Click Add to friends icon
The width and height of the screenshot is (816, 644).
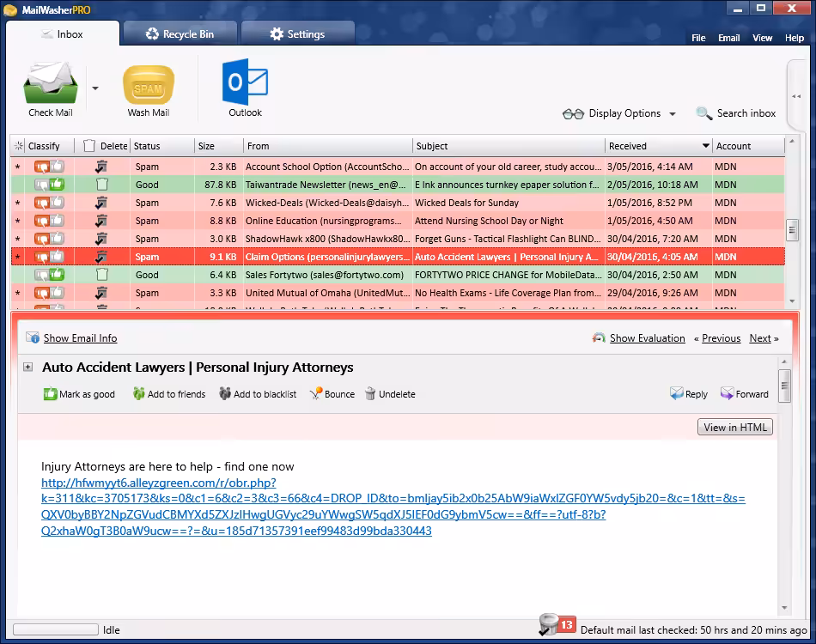pos(139,394)
